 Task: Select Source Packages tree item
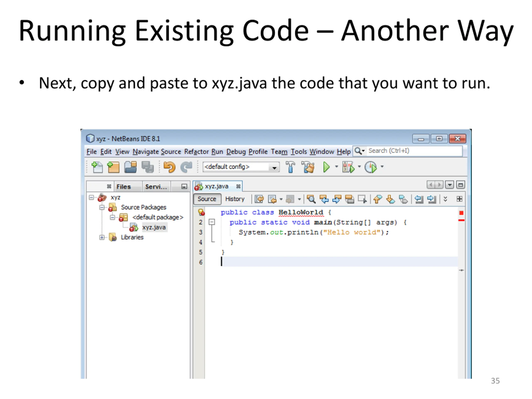pos(144,207)
